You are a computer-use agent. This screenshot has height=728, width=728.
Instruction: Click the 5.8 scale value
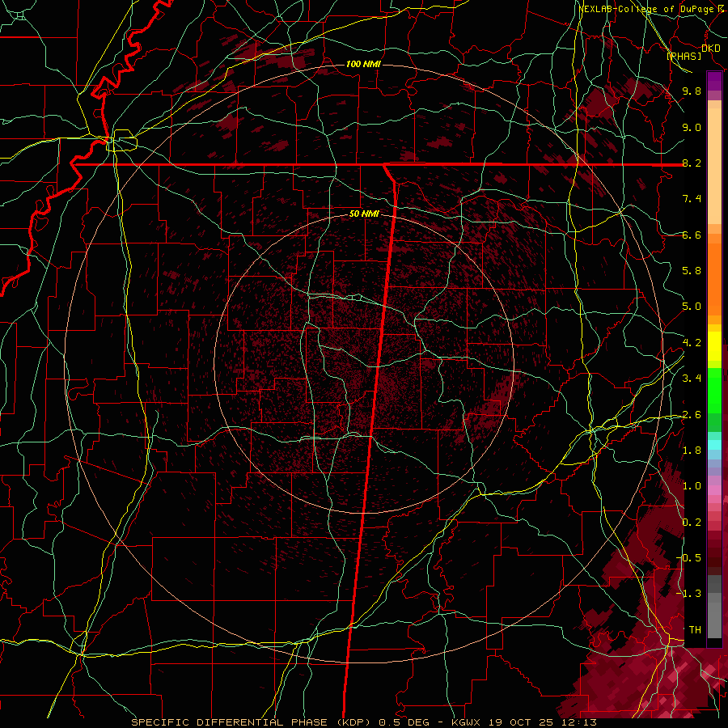point(692,271)
